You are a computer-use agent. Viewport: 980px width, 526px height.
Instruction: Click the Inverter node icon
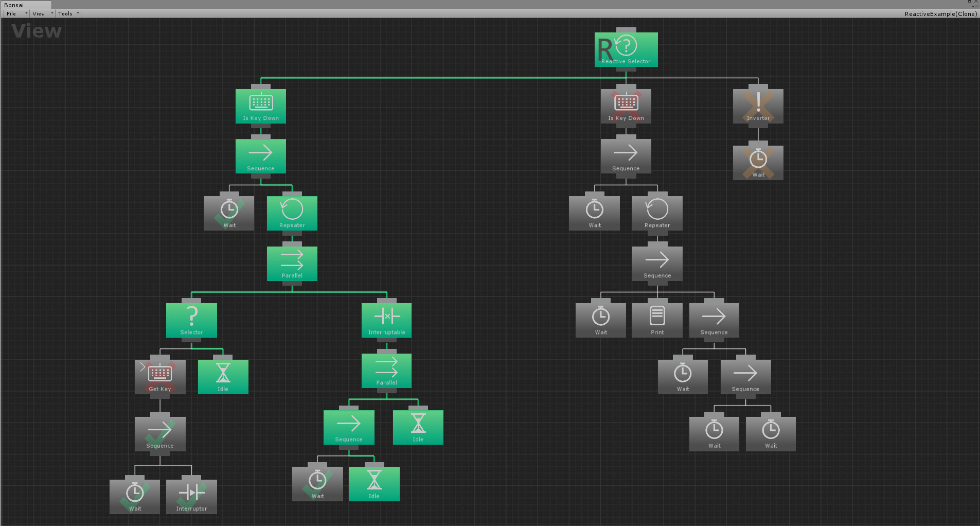(758, 102)
